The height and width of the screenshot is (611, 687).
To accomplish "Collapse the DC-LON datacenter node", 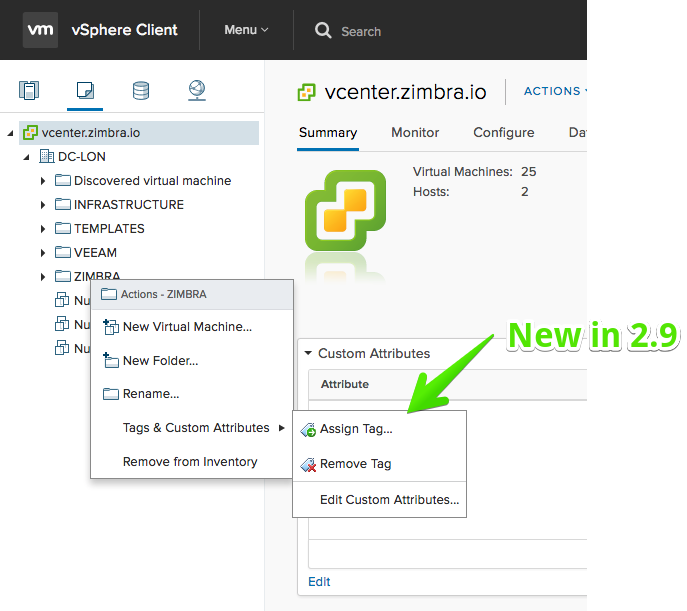I will pyautogui.click(x=26, y=157).
